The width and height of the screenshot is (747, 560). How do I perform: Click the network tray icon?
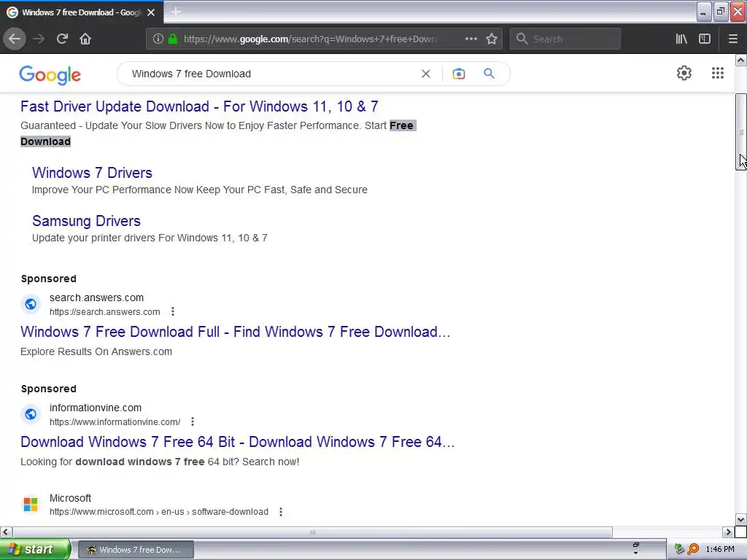pyautogui.click(x=679, y=550)
